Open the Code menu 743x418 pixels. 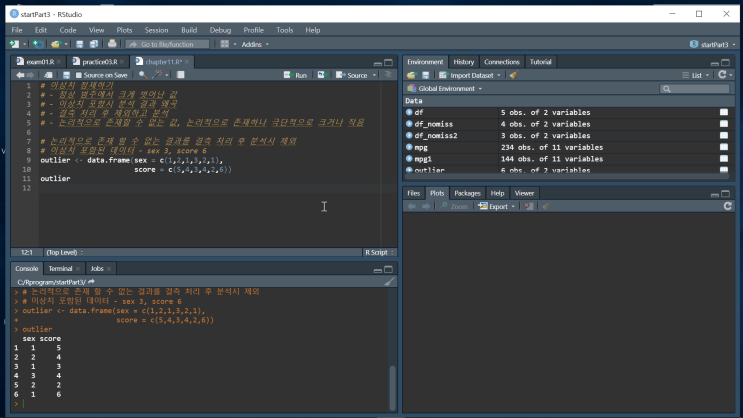[x=68, y=30]
